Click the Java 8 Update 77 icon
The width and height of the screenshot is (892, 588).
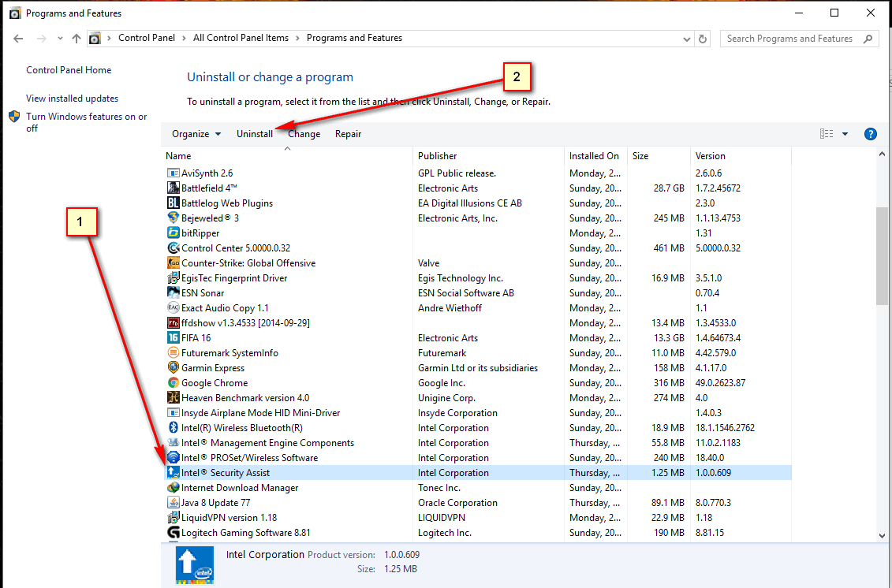coord(173,503)
